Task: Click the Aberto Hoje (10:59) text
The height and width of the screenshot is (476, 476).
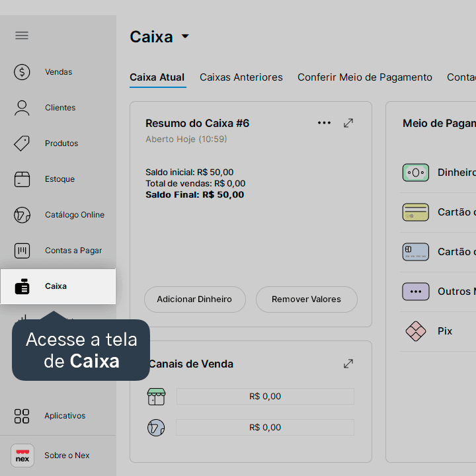Action: pyautogui.click(x=186, y=139)
